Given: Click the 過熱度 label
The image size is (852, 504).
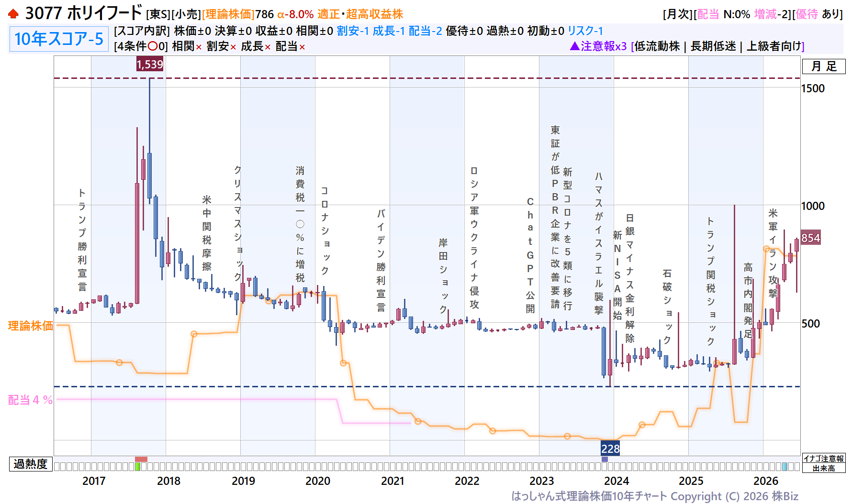Looking at the screenshot, I should 31,464.
